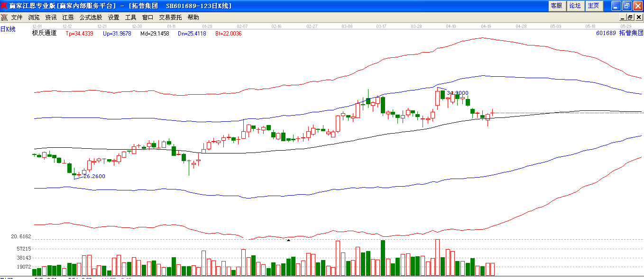Click the 34.9000 high price label
644x279 pixels.
(x=458, y=93)
